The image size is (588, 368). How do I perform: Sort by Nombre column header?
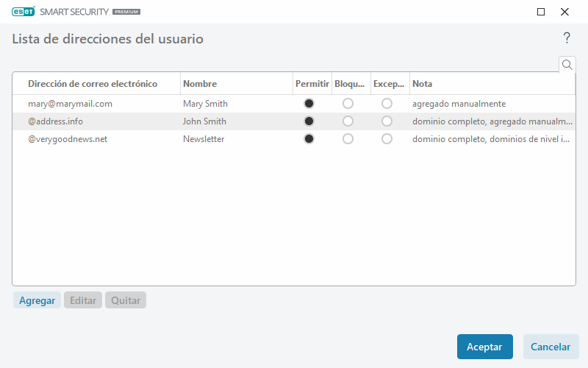200,84
